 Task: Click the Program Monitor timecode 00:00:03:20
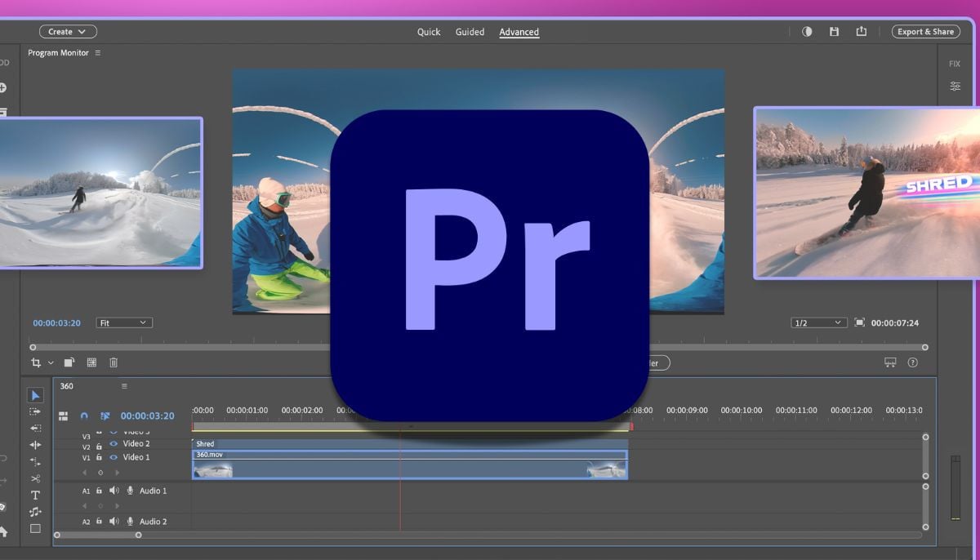[56, 323]
